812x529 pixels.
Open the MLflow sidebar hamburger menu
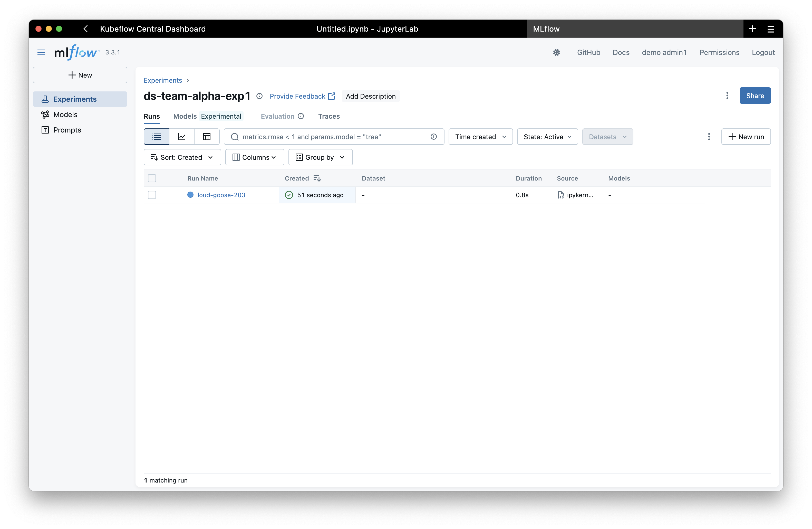41,52
